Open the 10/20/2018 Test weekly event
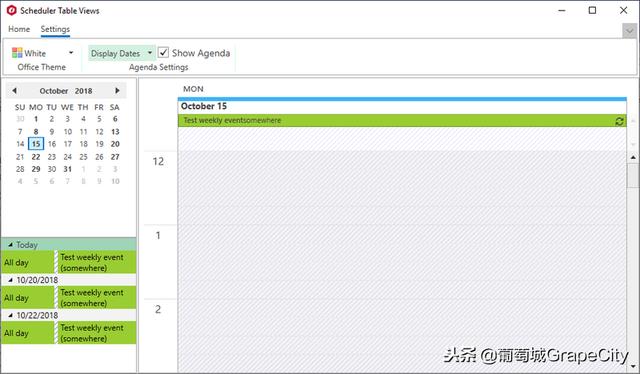 click(97, 298)
